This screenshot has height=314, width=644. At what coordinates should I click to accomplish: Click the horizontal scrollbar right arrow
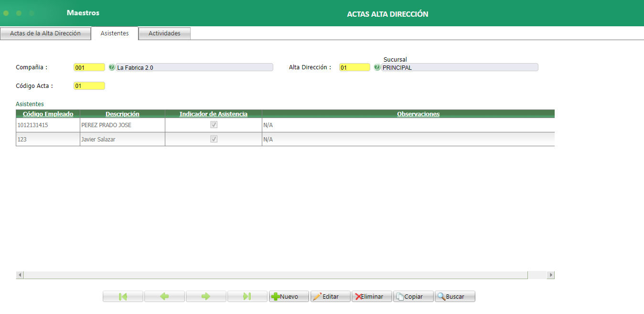coord(551,275)
